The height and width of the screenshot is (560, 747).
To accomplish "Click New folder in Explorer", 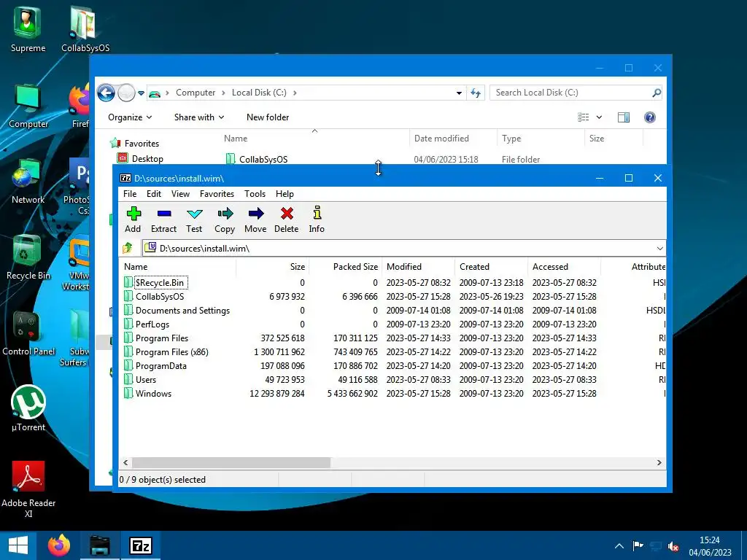I will click(x=268, y=117).
